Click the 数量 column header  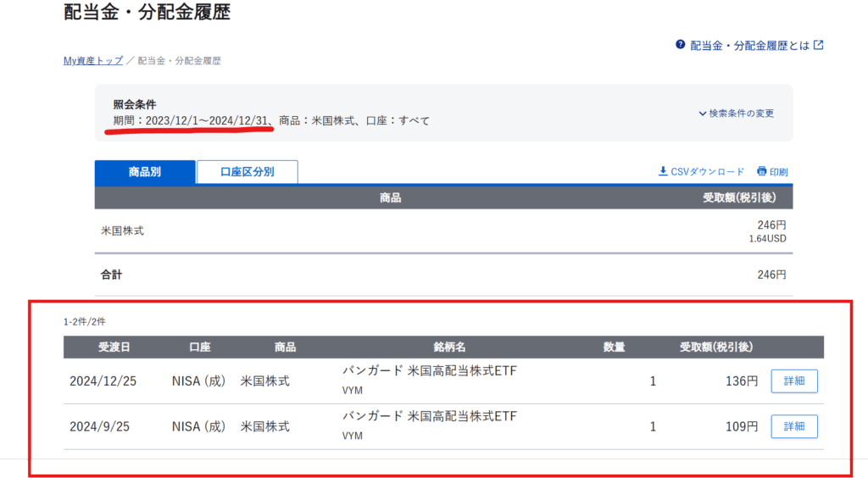[614, 347]
